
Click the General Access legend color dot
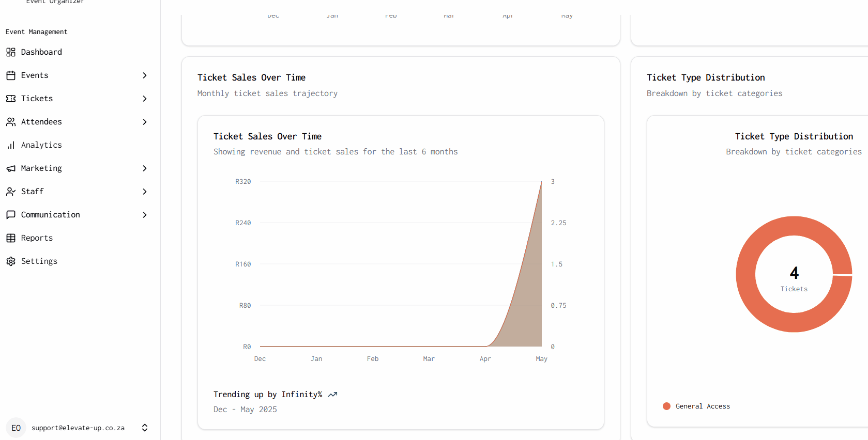666,406
